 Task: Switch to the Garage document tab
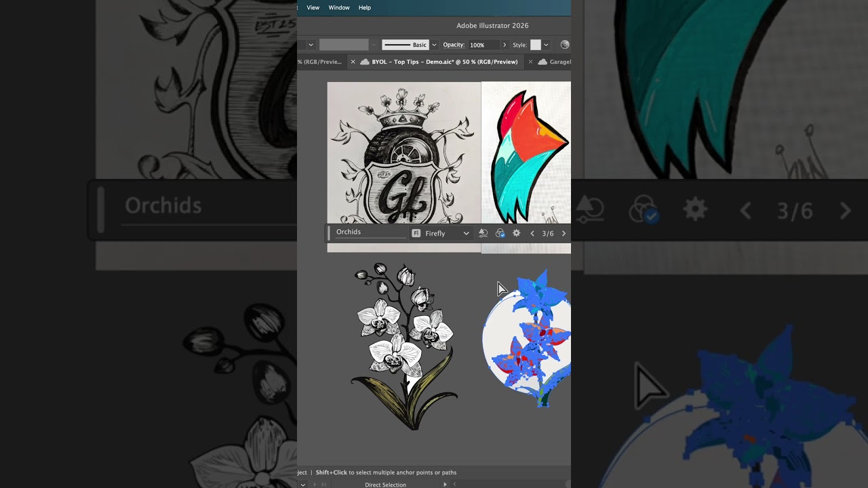pyautogui.click(x=555, y=62)
